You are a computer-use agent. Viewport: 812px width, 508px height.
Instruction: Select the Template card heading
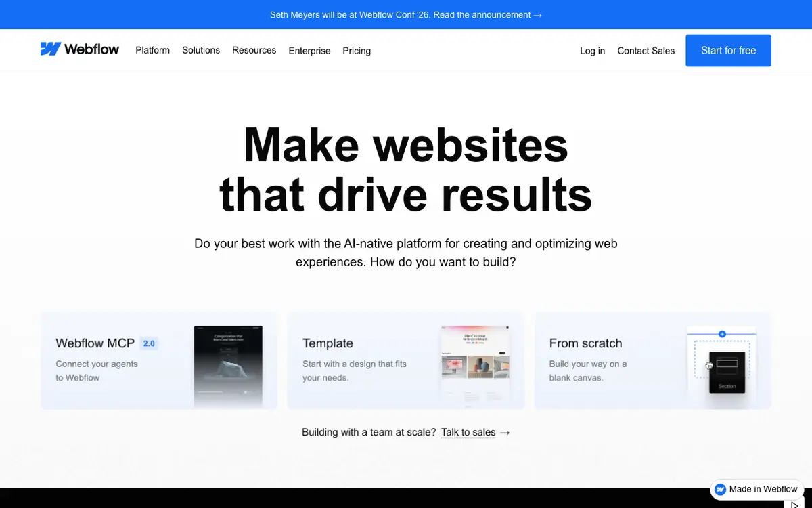tap(328, 343)
